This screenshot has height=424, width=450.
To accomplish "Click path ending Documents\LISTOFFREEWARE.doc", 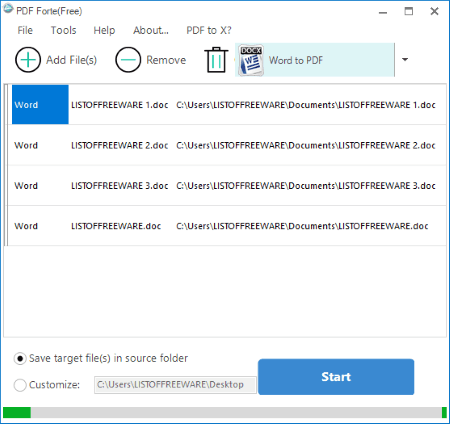I will pos(302,226).
